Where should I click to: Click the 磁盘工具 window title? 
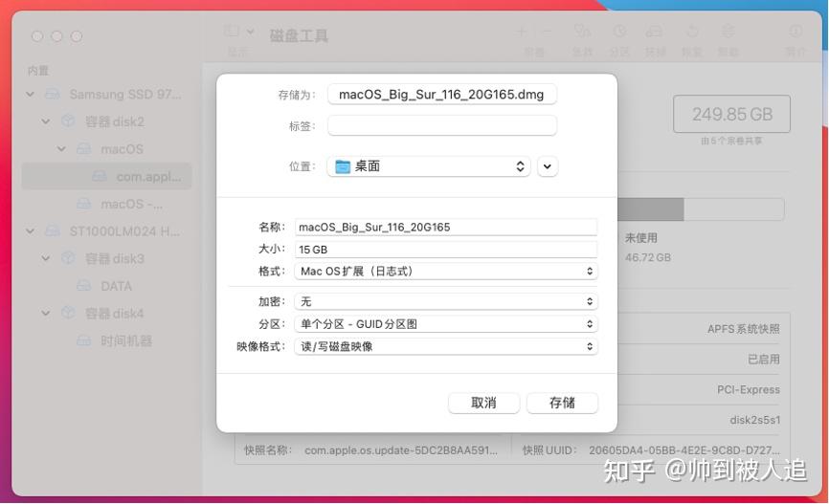(x=299, y=36)
